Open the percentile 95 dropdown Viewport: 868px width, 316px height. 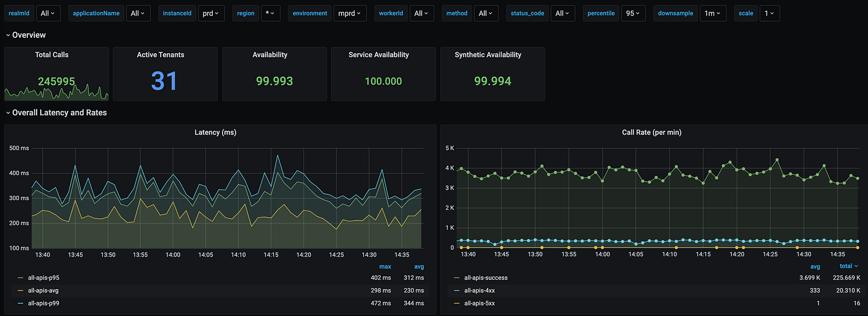tap(633, 13)
